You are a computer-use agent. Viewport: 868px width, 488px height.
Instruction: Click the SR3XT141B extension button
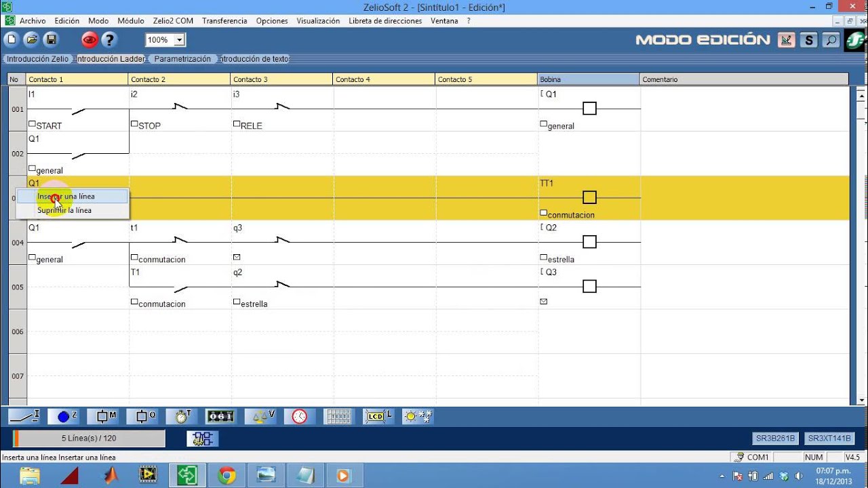click(830, 439)
